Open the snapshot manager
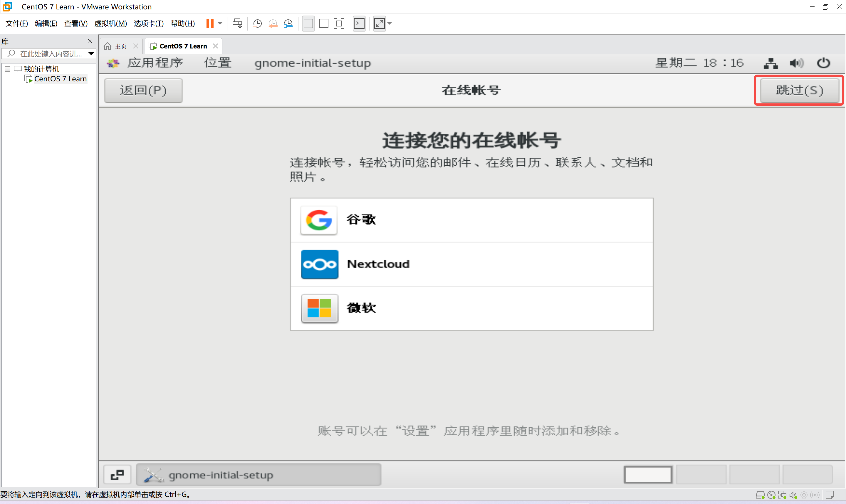Screen dimensions: 846x504 coord(288,23)
